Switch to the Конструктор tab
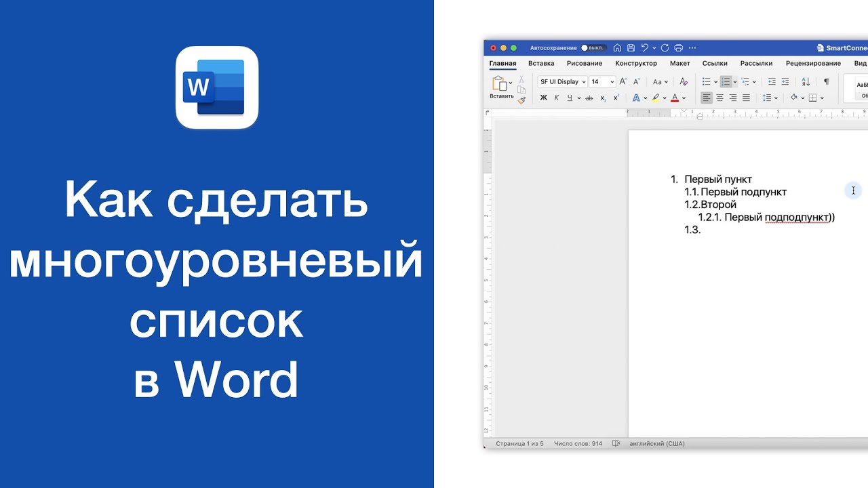Viewport: 868px width, 488px height. pos(636,63)
